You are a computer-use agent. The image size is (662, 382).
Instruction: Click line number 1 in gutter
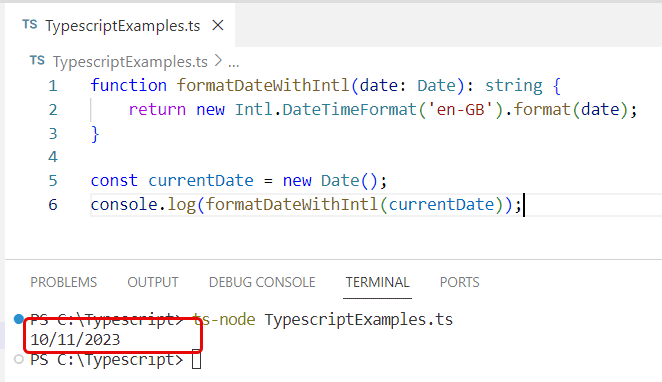[53, 86]
